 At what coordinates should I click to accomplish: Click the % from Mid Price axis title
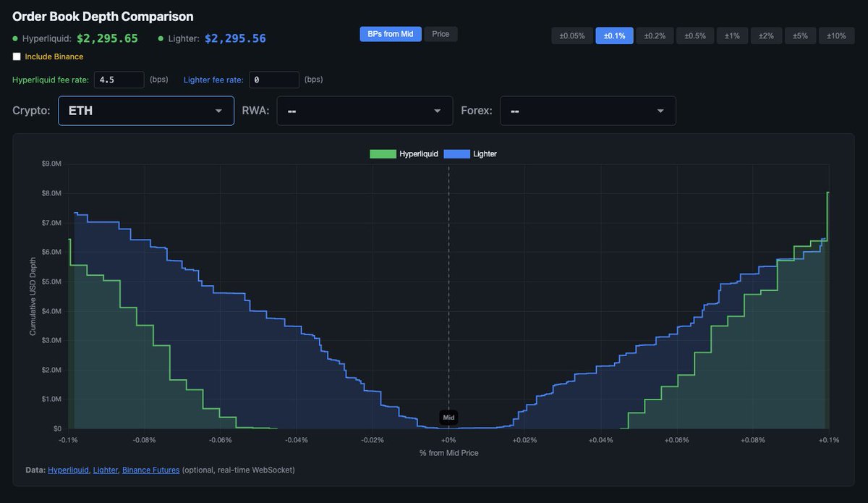448,453
